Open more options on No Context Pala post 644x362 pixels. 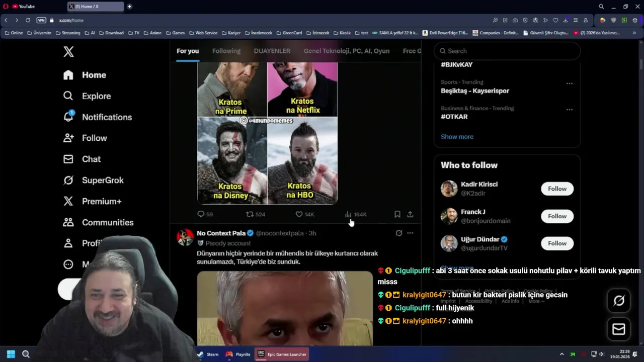410,233
